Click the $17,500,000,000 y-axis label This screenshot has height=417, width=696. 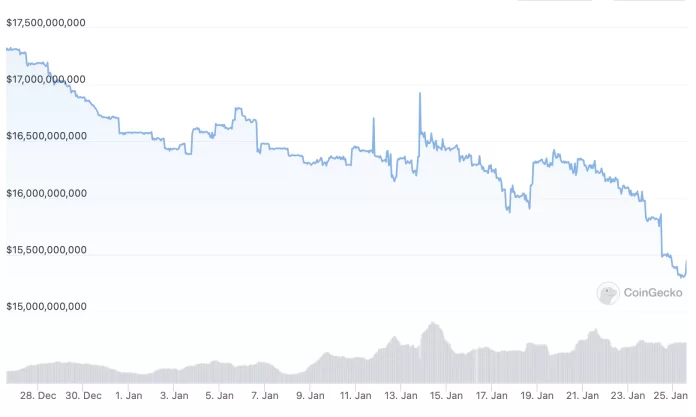pos(46,22)
